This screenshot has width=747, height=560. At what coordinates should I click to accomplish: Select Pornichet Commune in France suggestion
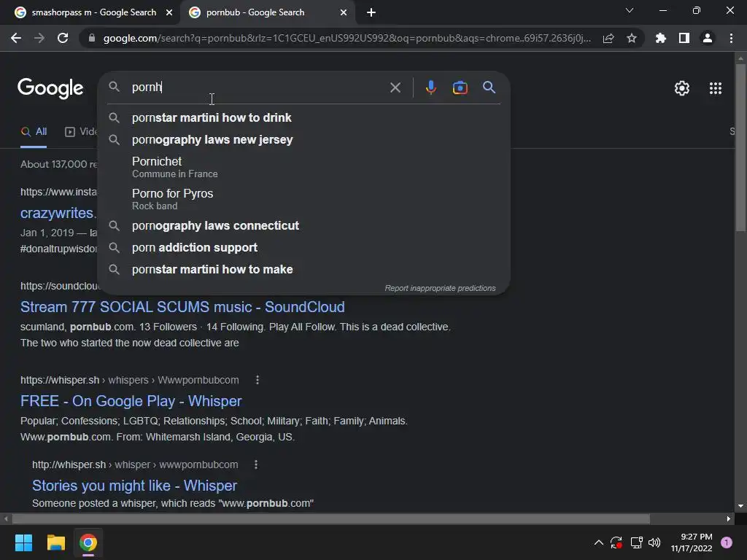tap(303, 167)
